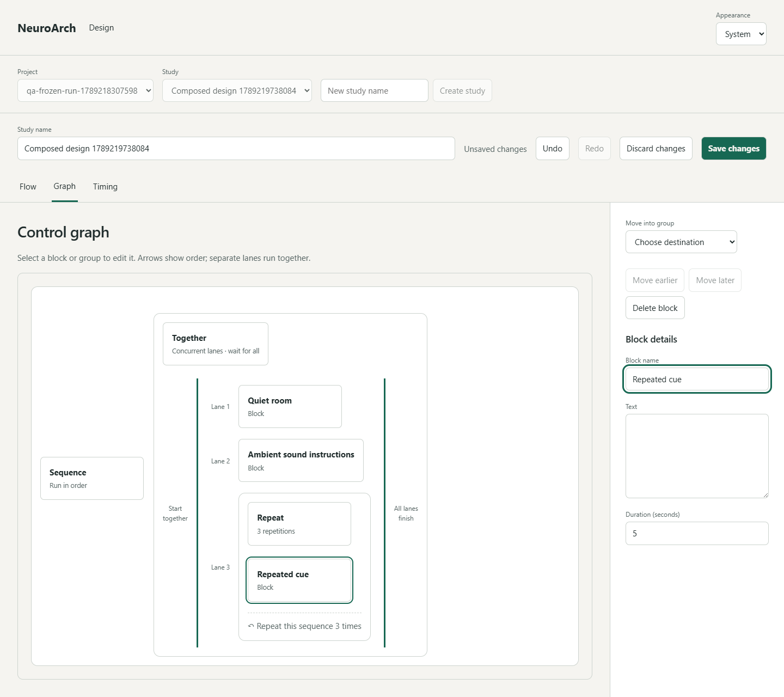Undo the last change
This screenshot has height=697, width=784.
(x=552, y=148)
